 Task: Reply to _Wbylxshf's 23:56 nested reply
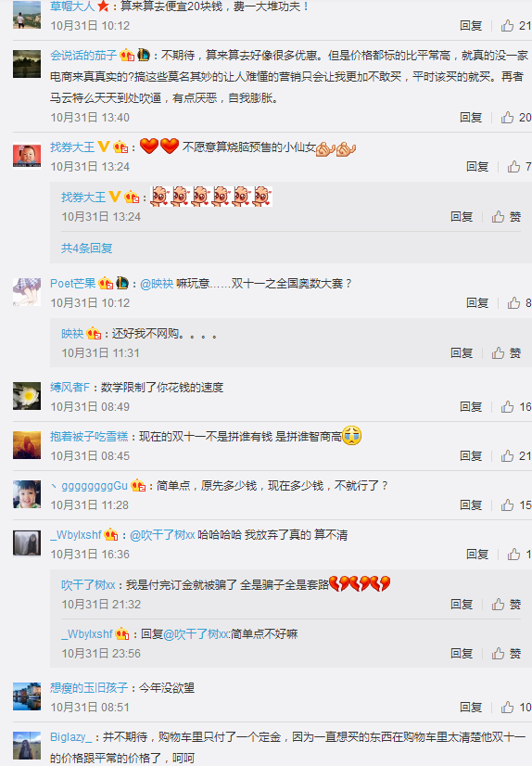point(462,653)
